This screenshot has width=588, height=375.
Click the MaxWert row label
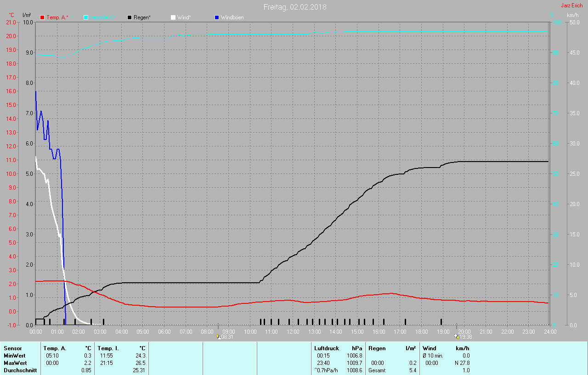tap(14, 363)
